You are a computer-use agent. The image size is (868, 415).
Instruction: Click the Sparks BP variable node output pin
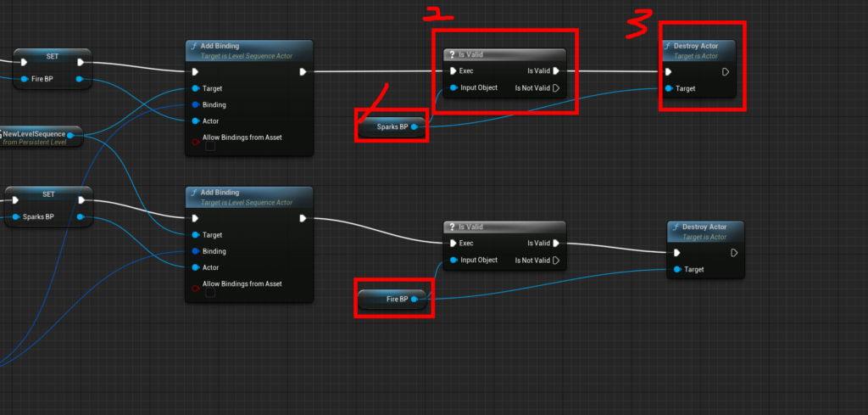414,126
